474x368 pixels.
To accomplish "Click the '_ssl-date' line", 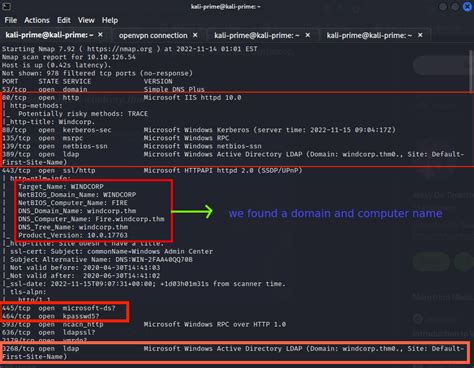I will click(x=146, y=284).
